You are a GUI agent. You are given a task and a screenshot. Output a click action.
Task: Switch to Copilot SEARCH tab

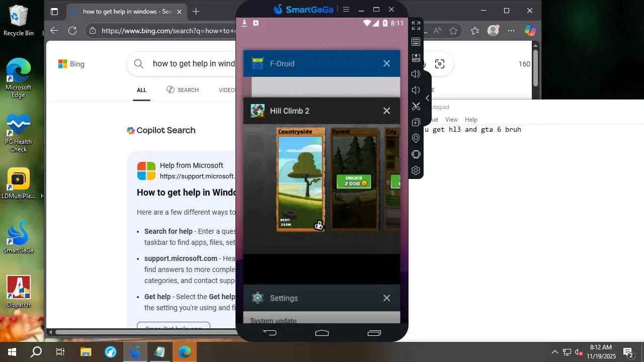(183, 90)
